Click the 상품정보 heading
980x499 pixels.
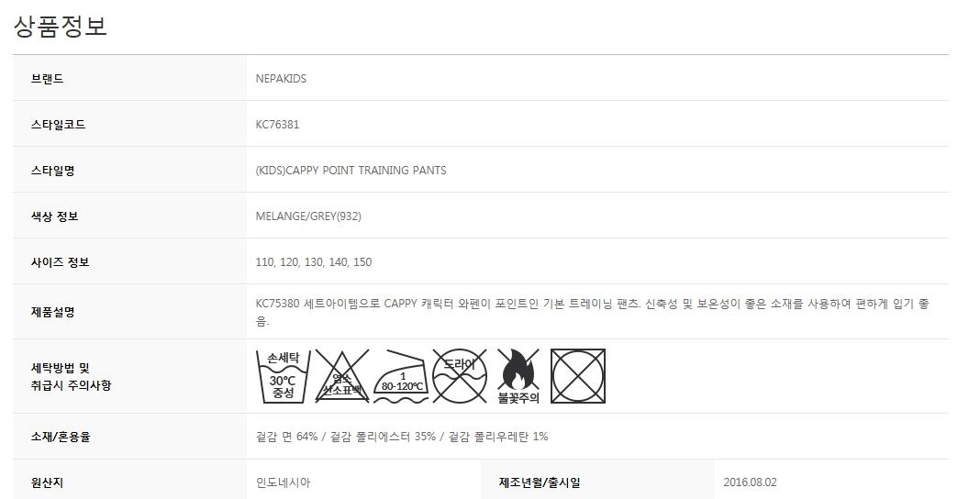61,27
